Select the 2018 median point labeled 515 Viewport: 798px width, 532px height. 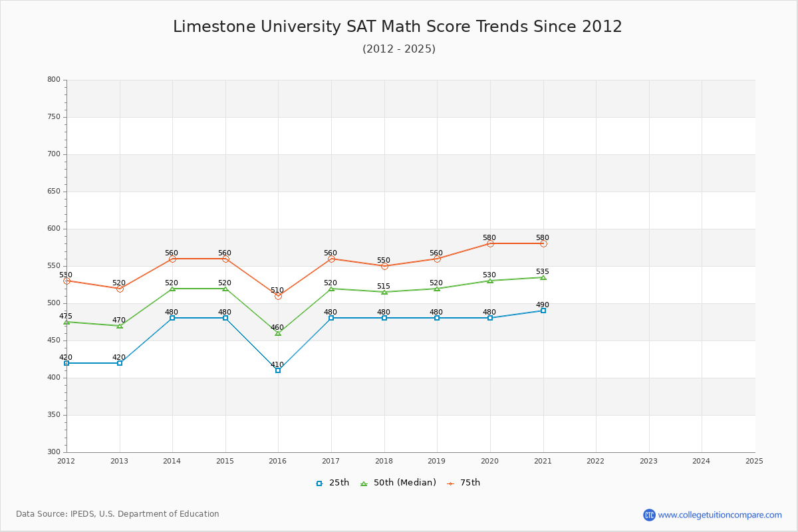click(384, 292)
